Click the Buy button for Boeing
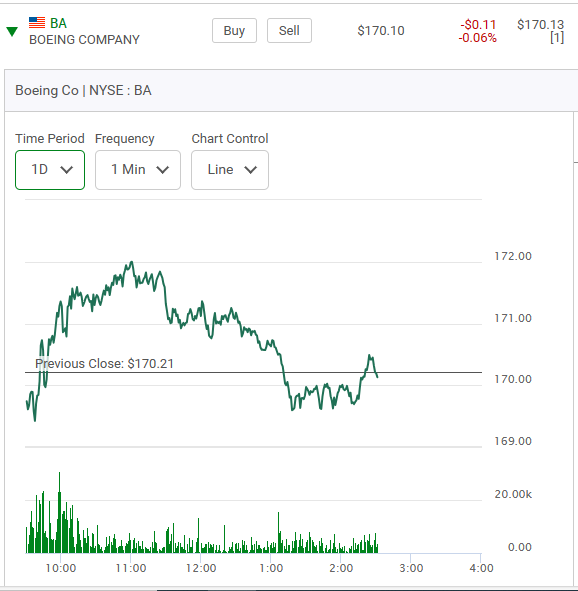Image resolution: width=578 pixels, height=591 pixels. 234,31
